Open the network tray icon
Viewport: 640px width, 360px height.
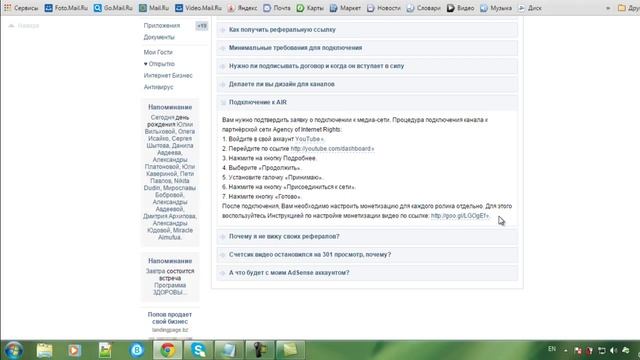point(602,351)
